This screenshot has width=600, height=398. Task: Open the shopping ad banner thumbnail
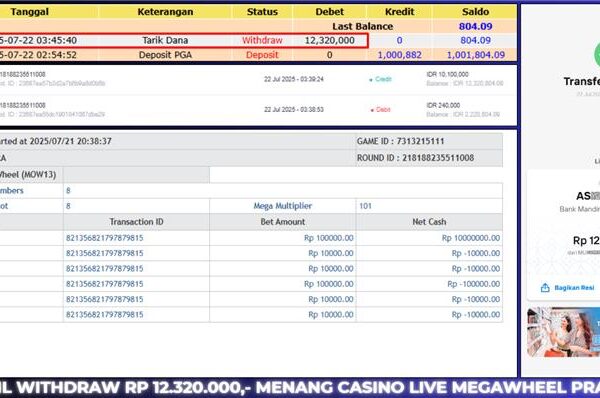563,332
